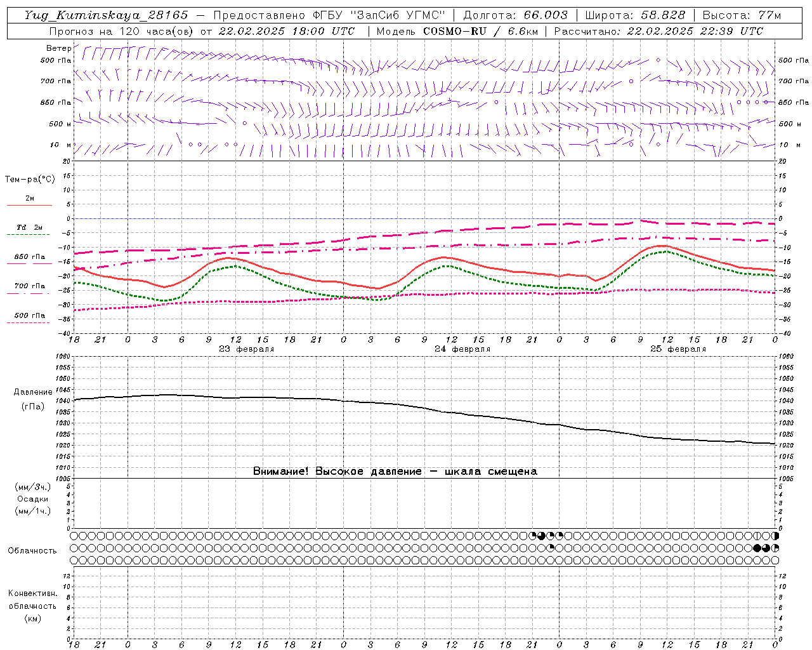Click the 850 гПа temperature legend entry
This screenshot has height=650, width=812.
[30, 257]
